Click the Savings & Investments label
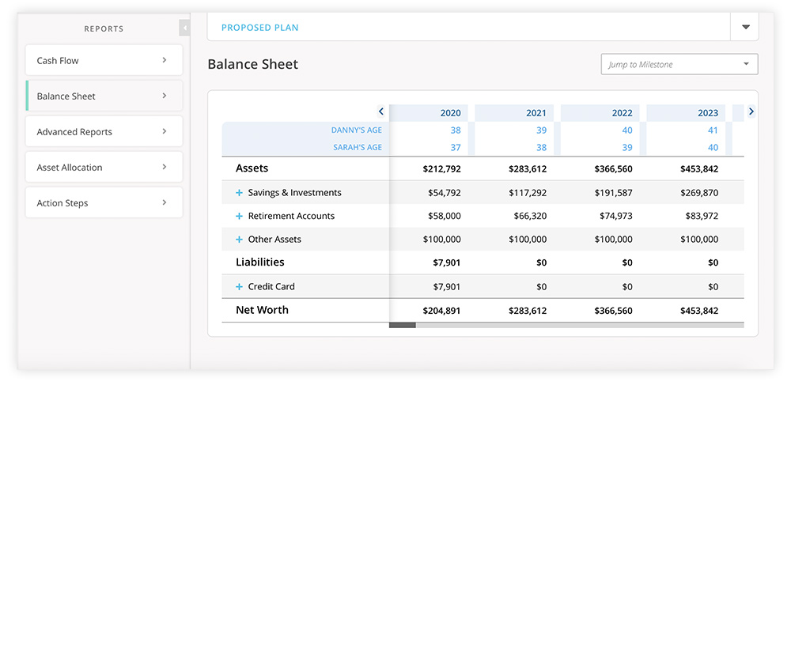This screenshot has width=791, height=672. (294, 193)
